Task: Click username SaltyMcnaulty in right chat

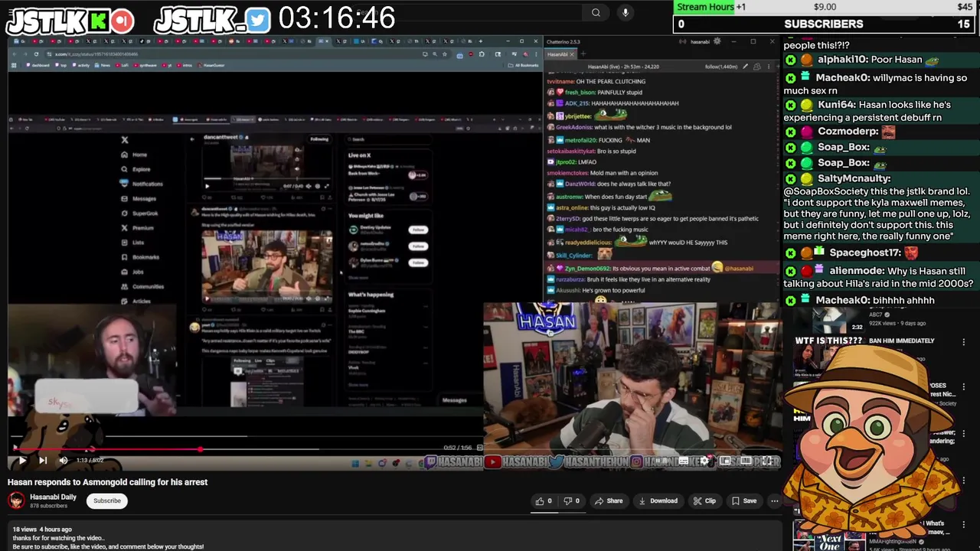Action: click(x=854, y=178)
